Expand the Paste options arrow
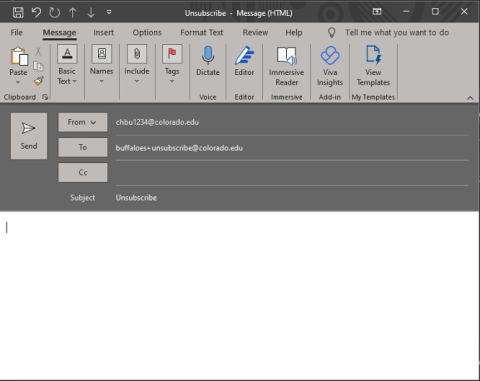This screenshot has width=480, height=381. pyautogui.click(x=18, y=82)
